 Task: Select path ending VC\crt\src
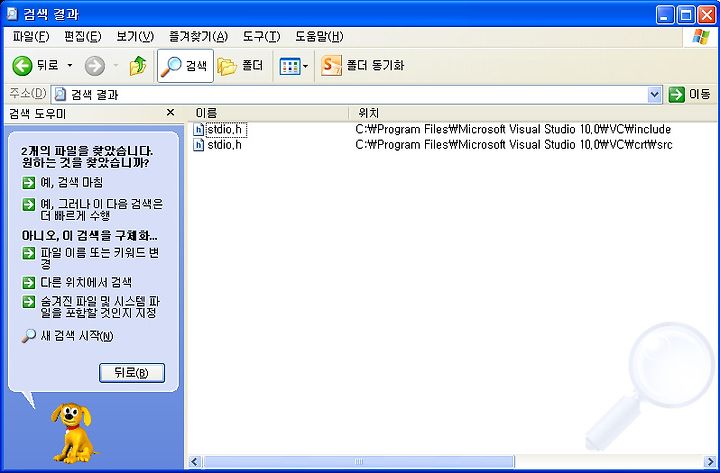[513, 145]
